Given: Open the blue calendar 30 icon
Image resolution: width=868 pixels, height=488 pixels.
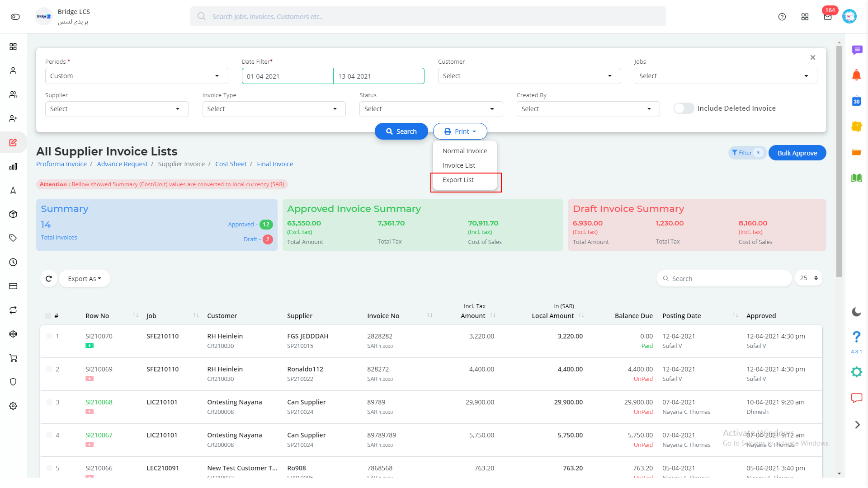Looking at the screenshot, I should (x=857, y=101).
